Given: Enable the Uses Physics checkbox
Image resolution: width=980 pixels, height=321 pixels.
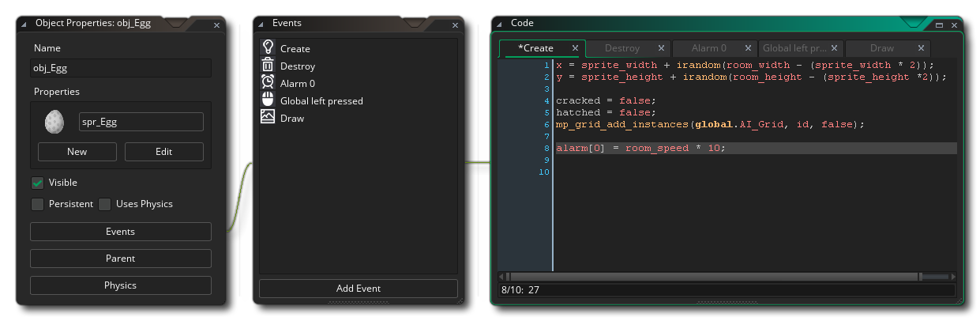Looking at the screenshot, I should click(x=105, y=204).
